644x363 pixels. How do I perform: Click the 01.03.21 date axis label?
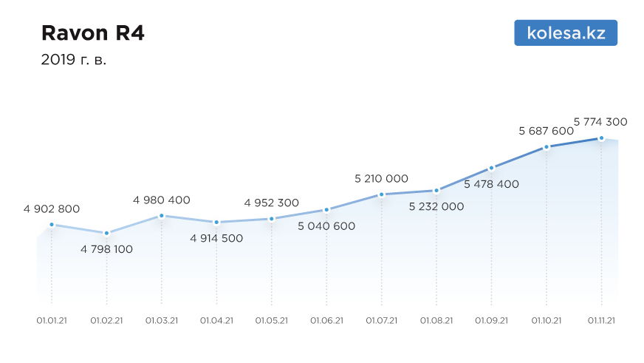click(x=162, y=321)
